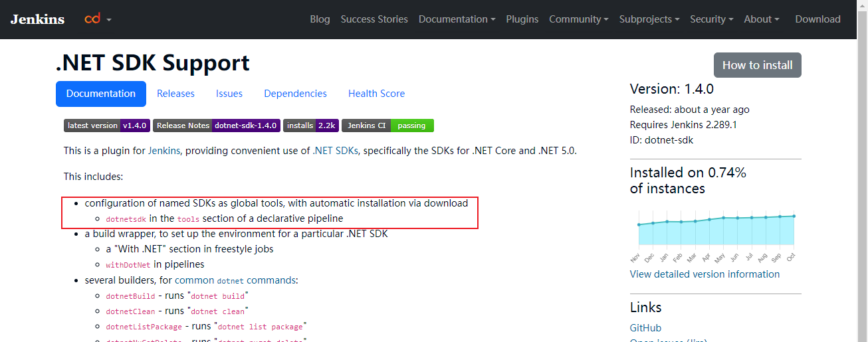Click the tools code word in bullet list
This screenshot has height=342, width=868.
point(188,218)
